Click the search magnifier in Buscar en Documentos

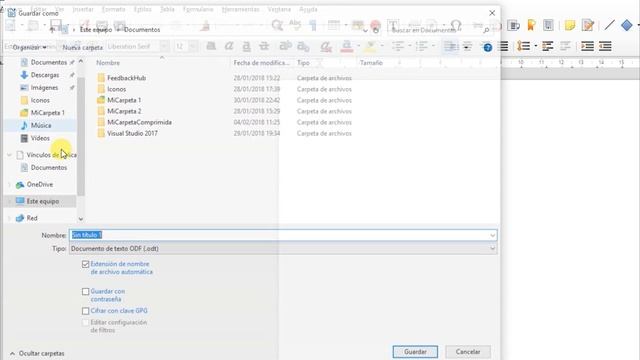click(x=486, y=30)
